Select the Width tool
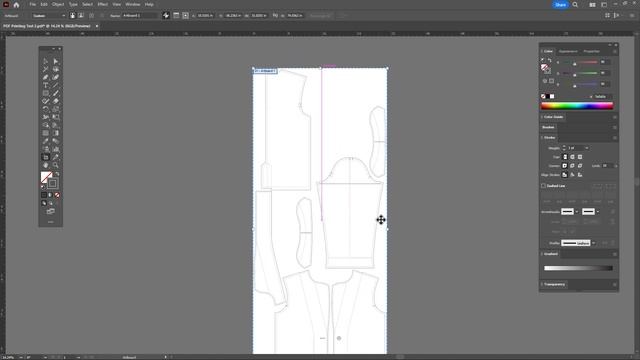This screenshot has width=640, height=360. coord(46,117)
